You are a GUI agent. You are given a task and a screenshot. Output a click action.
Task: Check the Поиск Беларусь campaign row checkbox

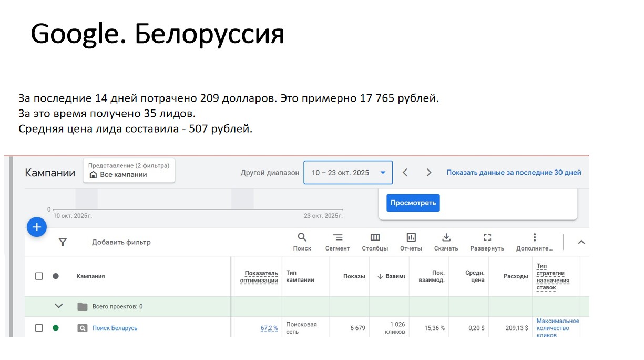point(39,328)
